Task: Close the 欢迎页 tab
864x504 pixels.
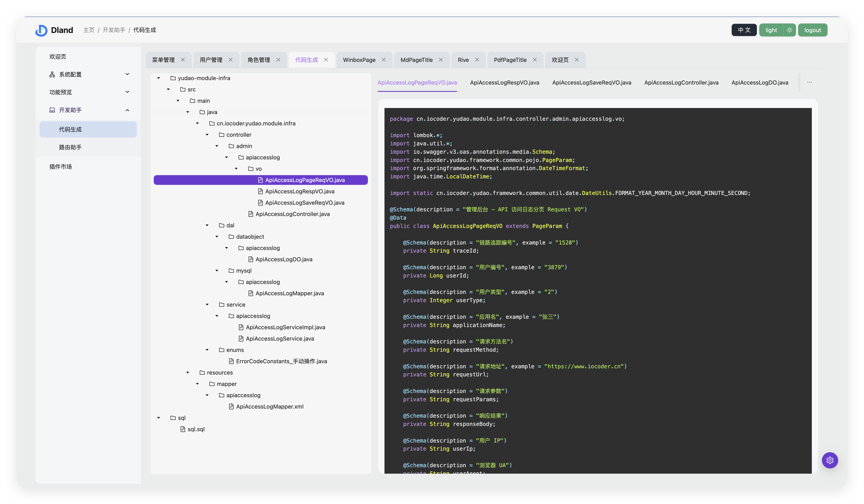Action: tap(577, 60)
